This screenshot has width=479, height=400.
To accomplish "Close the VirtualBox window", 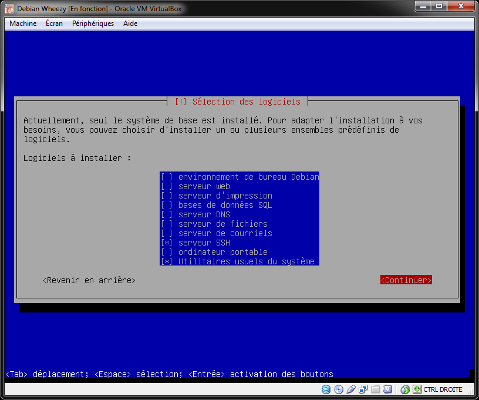I will [x=461, y=6].
